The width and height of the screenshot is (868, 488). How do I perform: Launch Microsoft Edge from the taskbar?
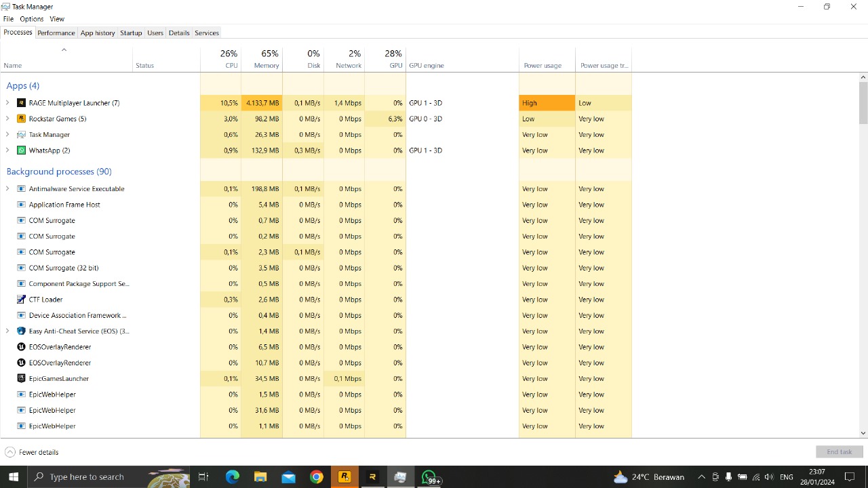(232, 477)
